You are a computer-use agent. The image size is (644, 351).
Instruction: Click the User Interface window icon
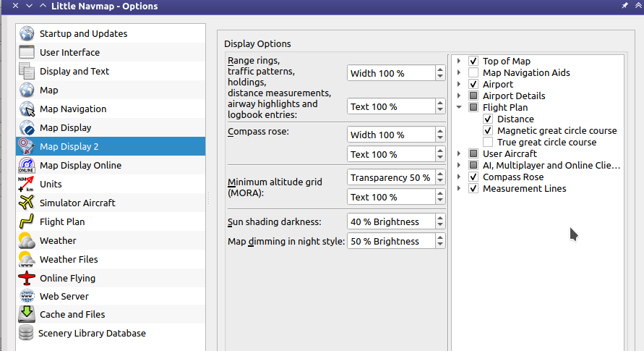point(27,52)
